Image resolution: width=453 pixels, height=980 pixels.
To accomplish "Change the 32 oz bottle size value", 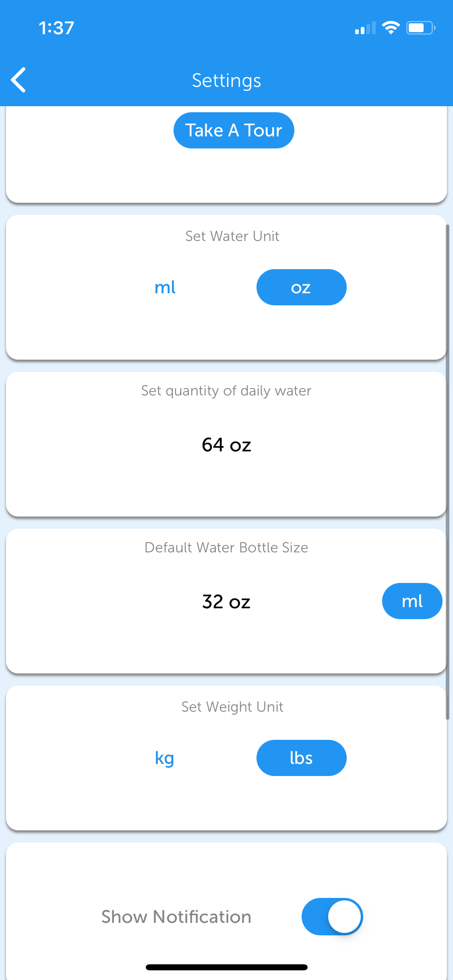I will 226,602.
